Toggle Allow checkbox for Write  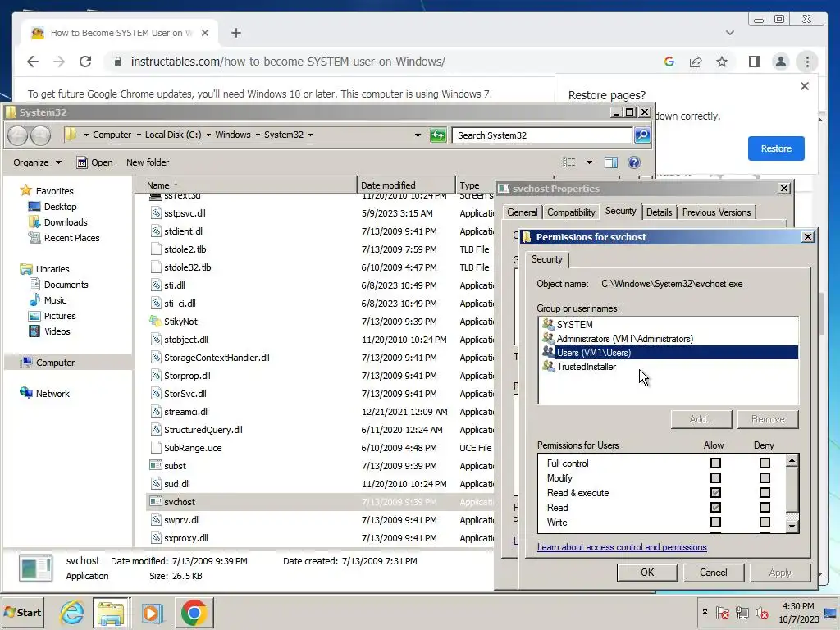point(715,522)
